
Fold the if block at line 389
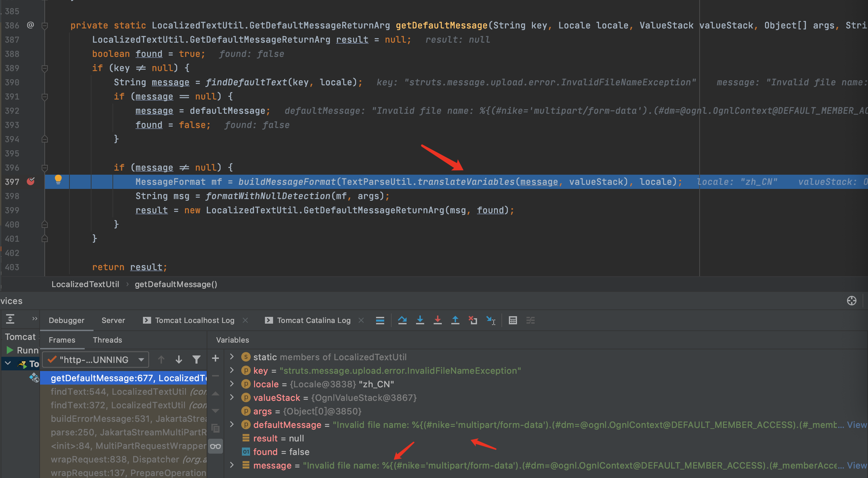click(44, 68)
